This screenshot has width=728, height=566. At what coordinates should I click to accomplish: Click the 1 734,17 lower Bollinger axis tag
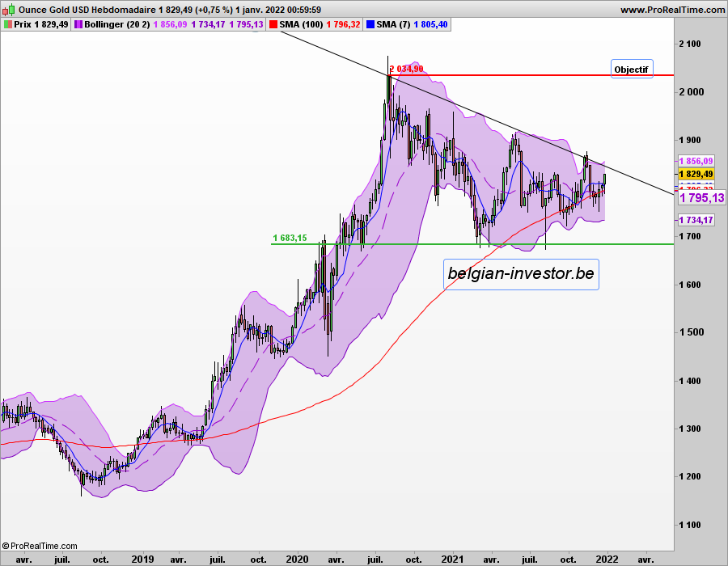(696, 220)
